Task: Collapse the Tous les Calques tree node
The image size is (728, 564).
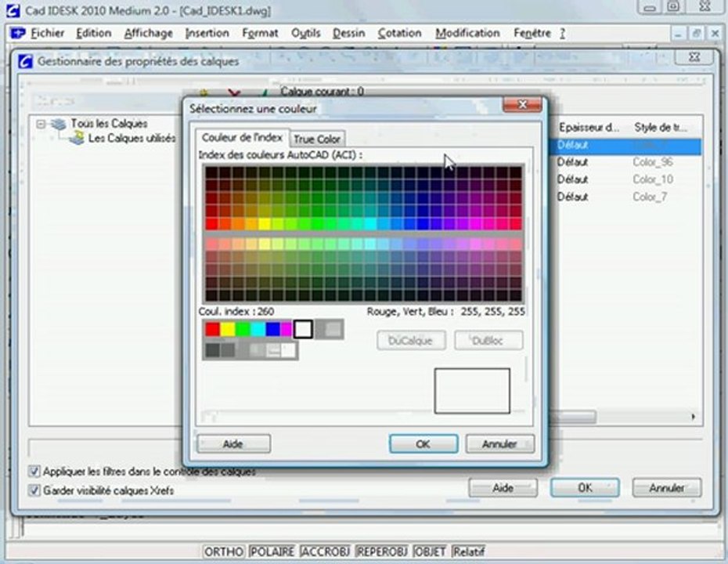Action: pyautogui.click(x=41, y=124)
